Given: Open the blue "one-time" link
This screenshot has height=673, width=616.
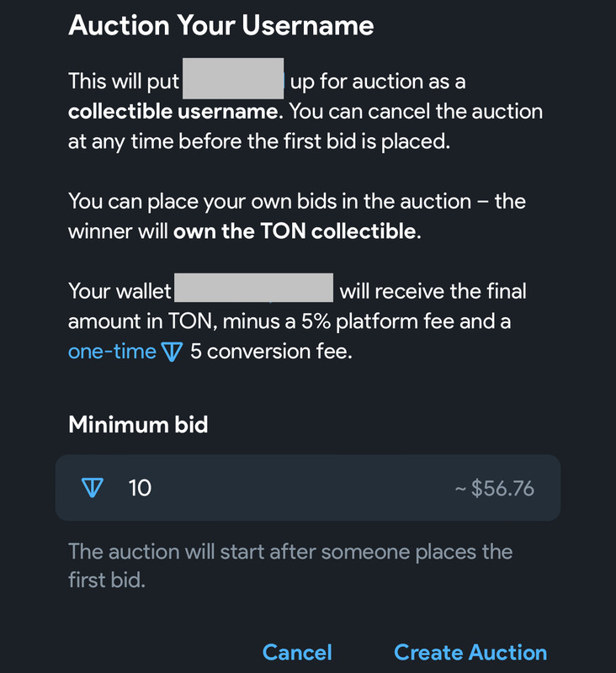Looking at the screenshot, I should [112, 352].
